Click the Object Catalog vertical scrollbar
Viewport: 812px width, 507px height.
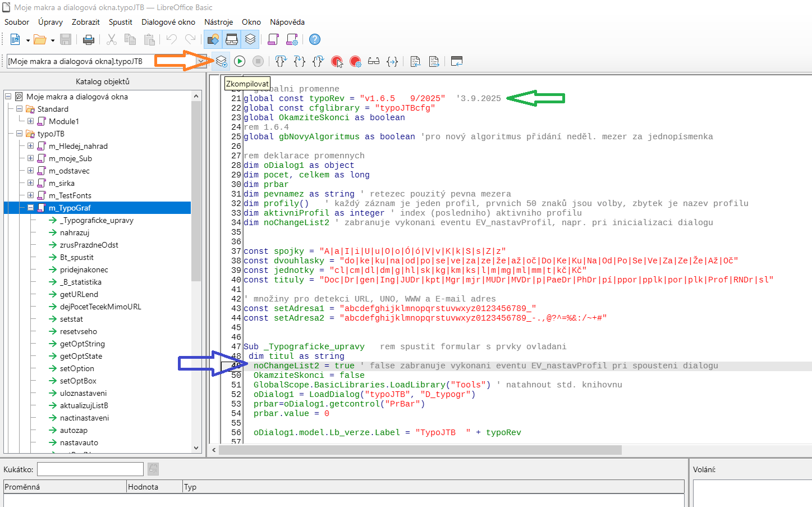[196, 191]
